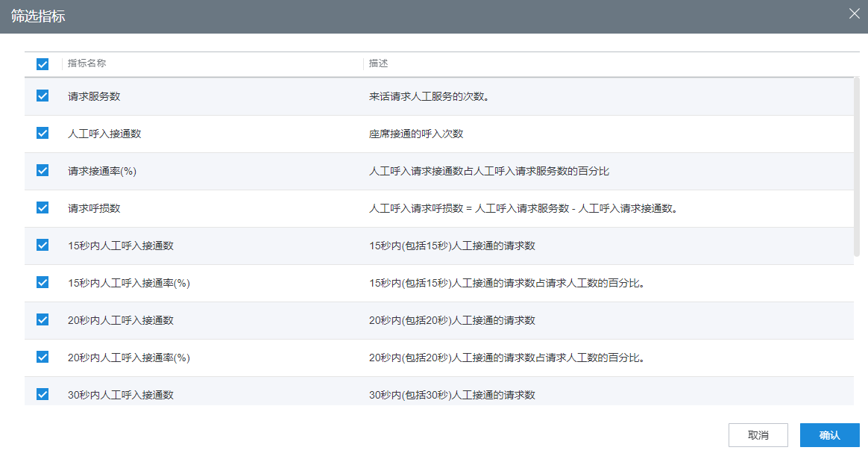This screenshot has width=868, height=465.
Task: Uncheck the 15秒内人工呼入接通数 checkbox
Action: [x=43, y=245]
